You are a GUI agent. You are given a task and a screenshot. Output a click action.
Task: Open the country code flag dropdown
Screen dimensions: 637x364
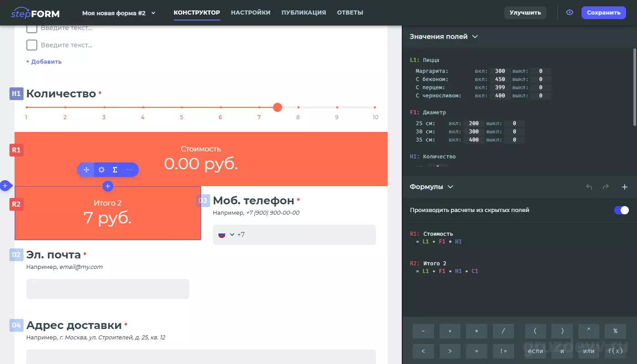coord(226,235)
